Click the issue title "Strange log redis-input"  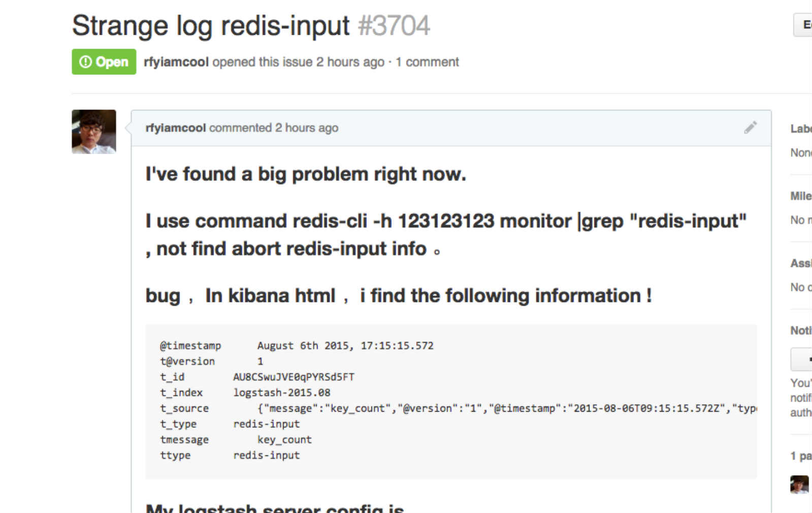[211, 26]
